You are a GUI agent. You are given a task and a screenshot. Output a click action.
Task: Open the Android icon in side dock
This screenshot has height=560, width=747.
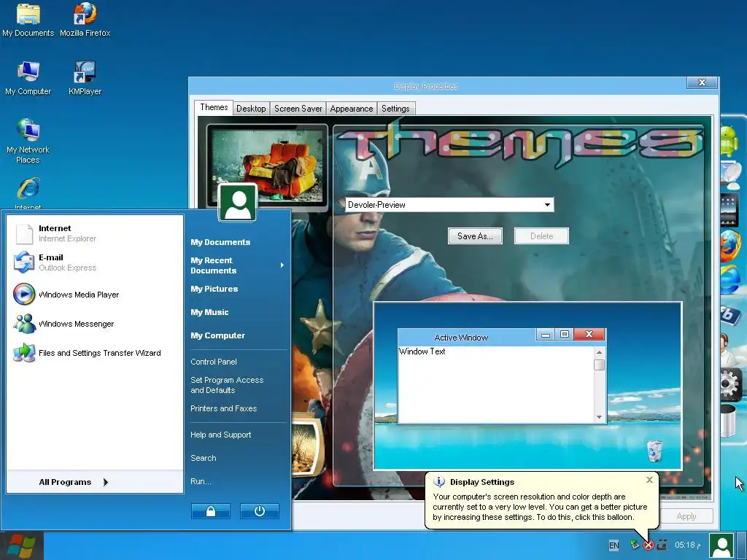pos(730,140)
